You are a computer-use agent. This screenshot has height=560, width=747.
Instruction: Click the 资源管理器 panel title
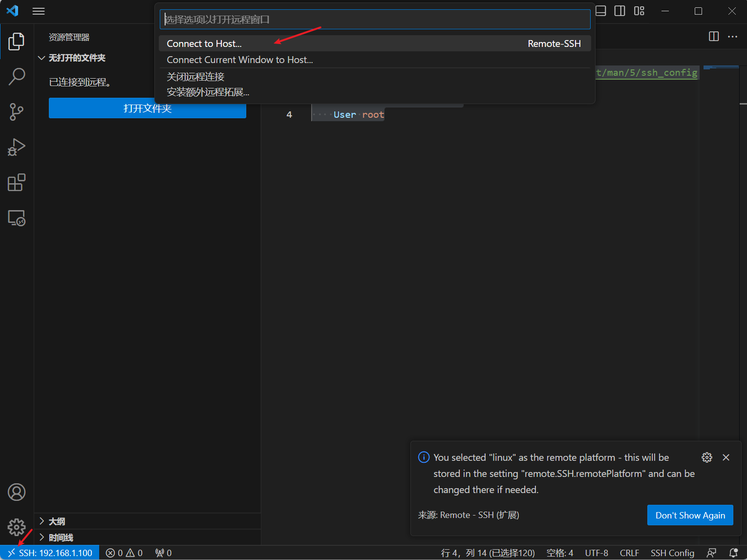tap(69, 37)
